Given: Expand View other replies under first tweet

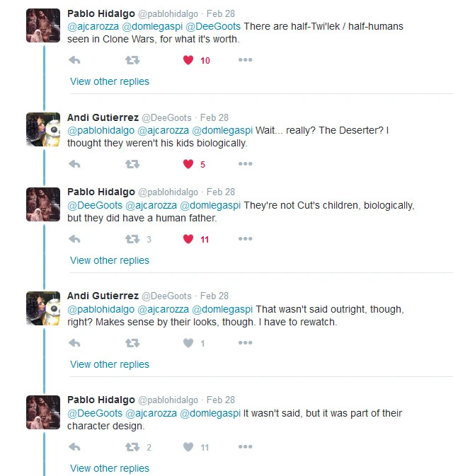Looking at the screenshot, I should click(x=110, y=81).
